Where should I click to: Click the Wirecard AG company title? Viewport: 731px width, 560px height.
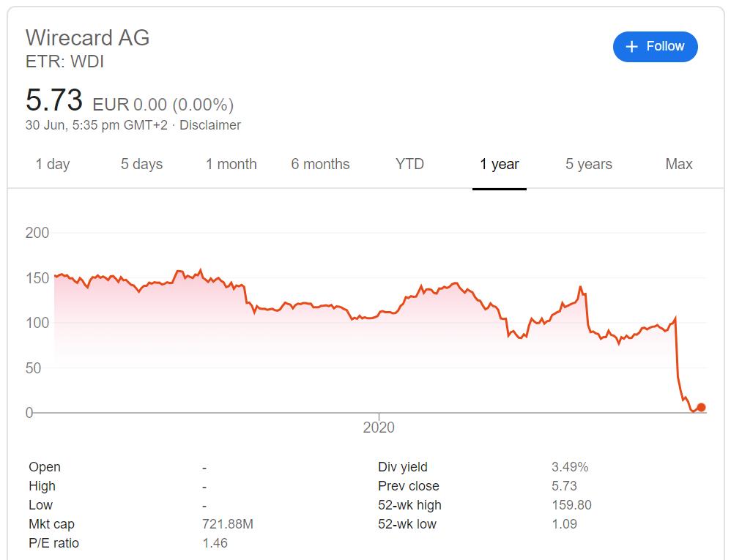87,37
